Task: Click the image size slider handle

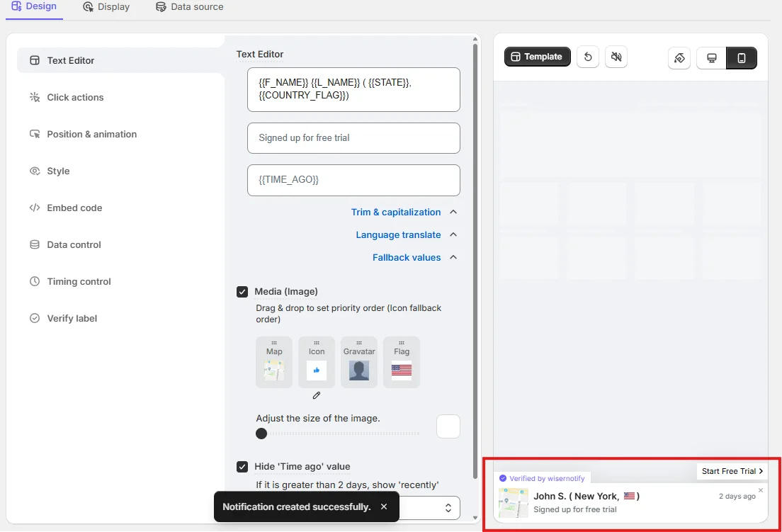Action: 261,434
